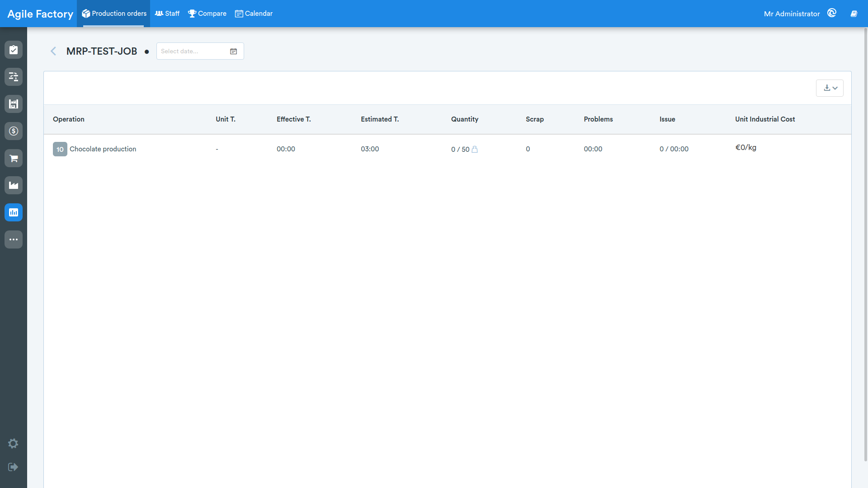
Task: Click the page vertical scrollbar
Action: 866,244
